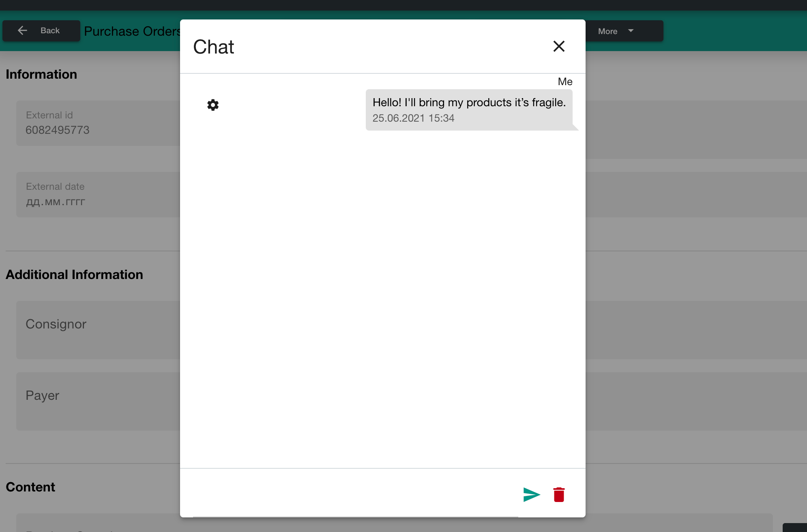Click the Purchase Orders page title

[132, 31]
